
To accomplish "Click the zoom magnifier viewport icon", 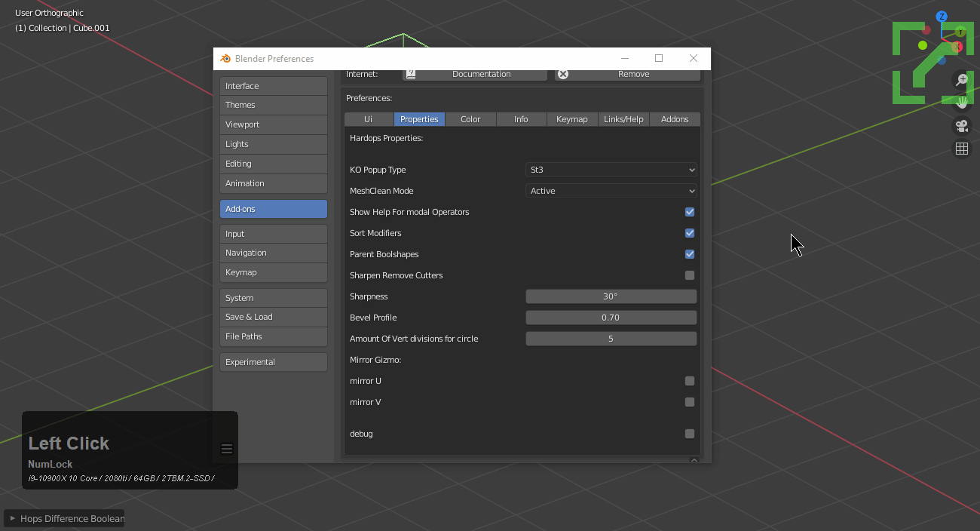I will [962, 80].
